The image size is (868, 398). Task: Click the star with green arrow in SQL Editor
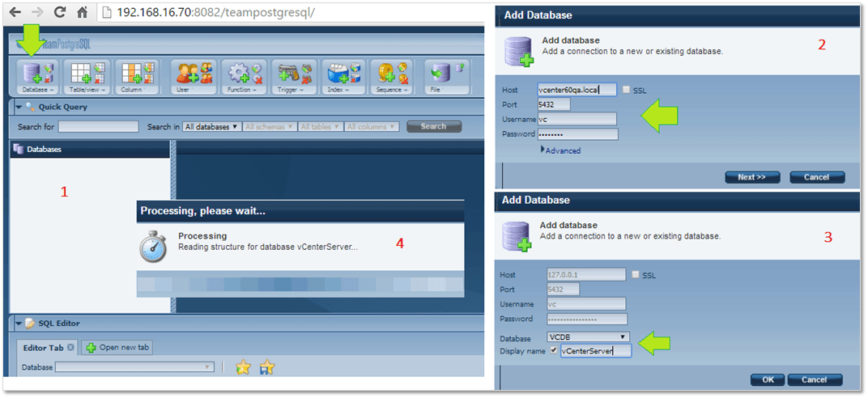click(x=243, y=367)
